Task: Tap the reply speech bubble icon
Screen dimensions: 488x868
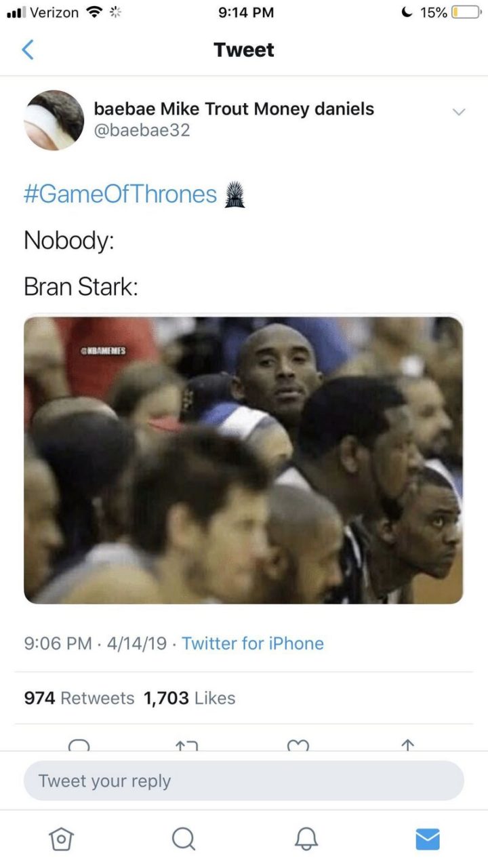Action: point(79,745)
